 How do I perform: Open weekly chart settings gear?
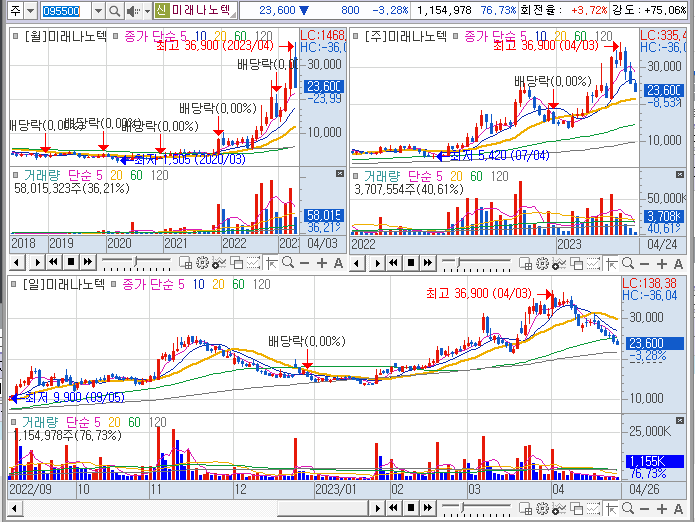[x=542, y=264]
